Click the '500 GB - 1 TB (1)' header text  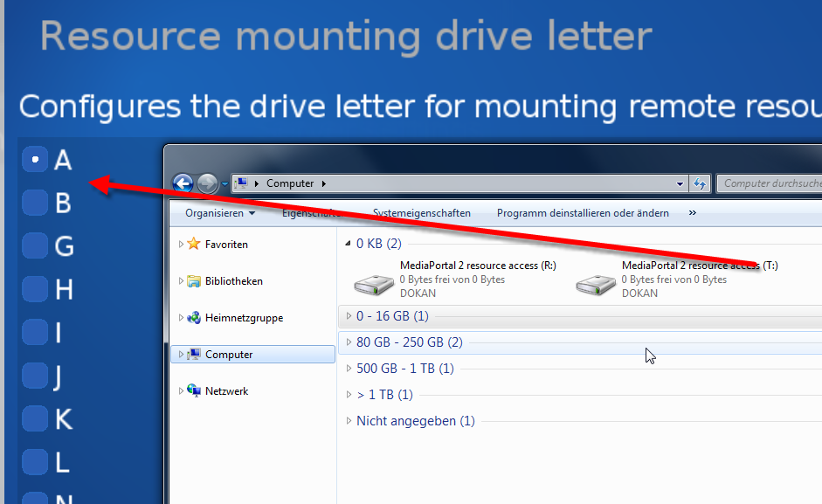coord(405,369)
